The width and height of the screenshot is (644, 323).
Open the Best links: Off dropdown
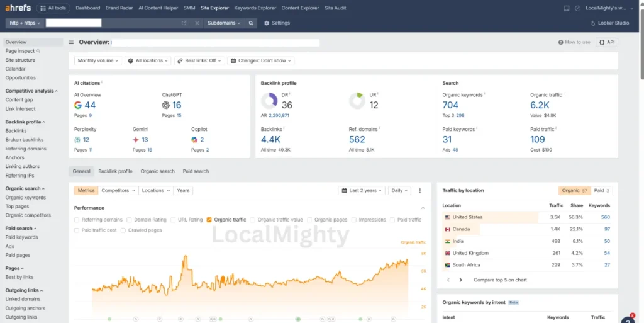click(x=199, y=60)
